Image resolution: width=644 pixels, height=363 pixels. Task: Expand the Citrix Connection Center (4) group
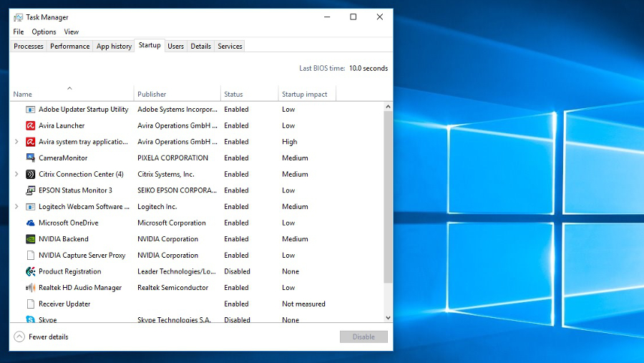pyautogui.click(x=16, y=174)
